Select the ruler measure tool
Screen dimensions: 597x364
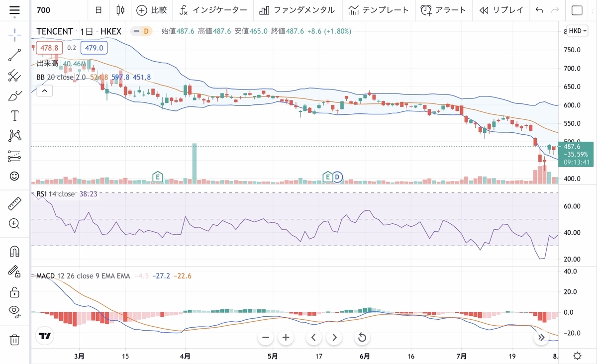15,204
